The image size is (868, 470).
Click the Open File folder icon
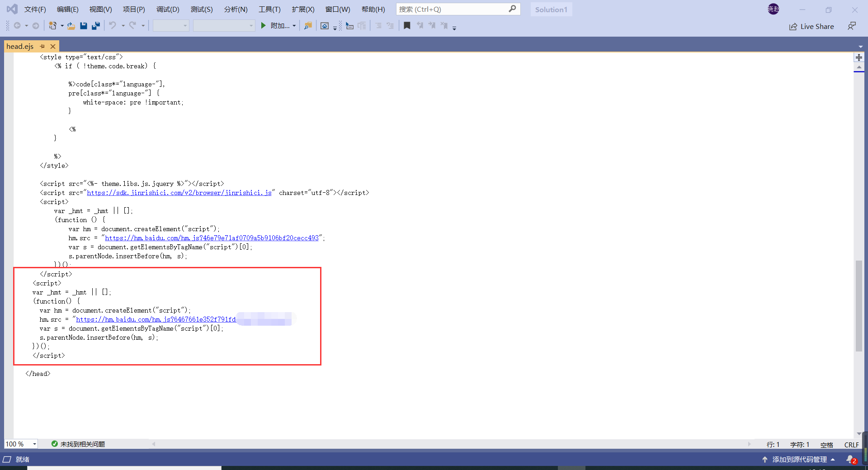point(71,26)
